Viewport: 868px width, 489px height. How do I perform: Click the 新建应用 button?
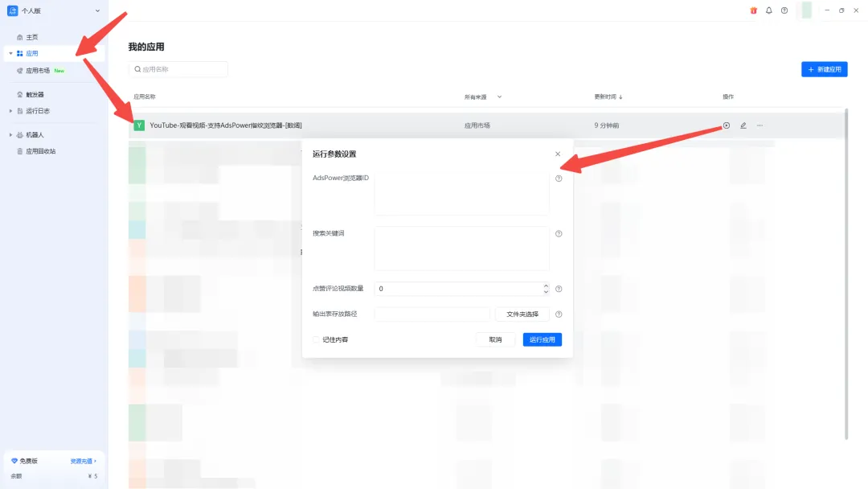point(825,69)
